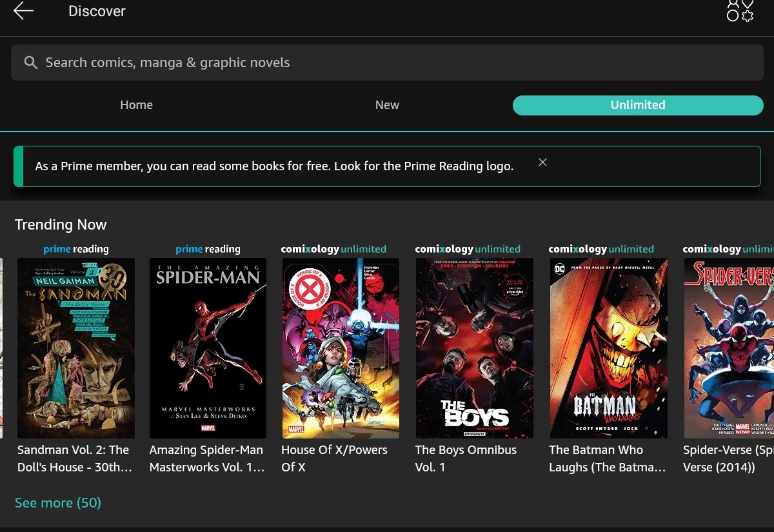
Task: Click the House Of X/Powers Of X title
Action: [x=335, y=458]
